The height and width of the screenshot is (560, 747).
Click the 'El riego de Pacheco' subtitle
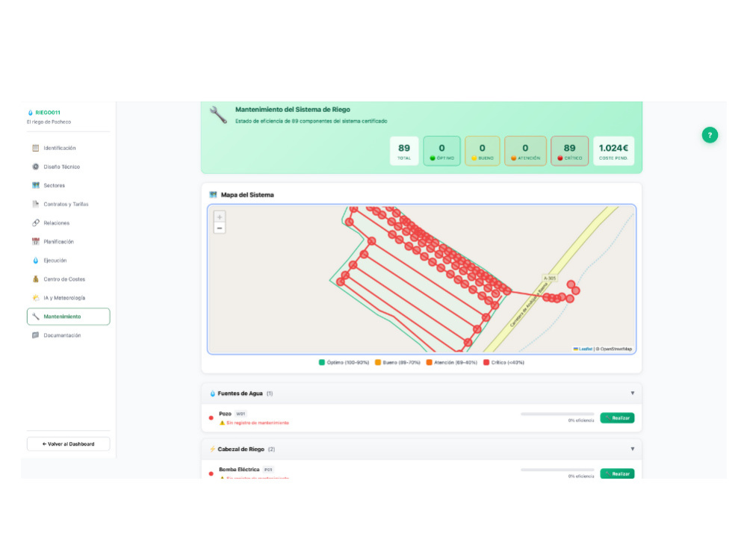[x=49, y=122]
